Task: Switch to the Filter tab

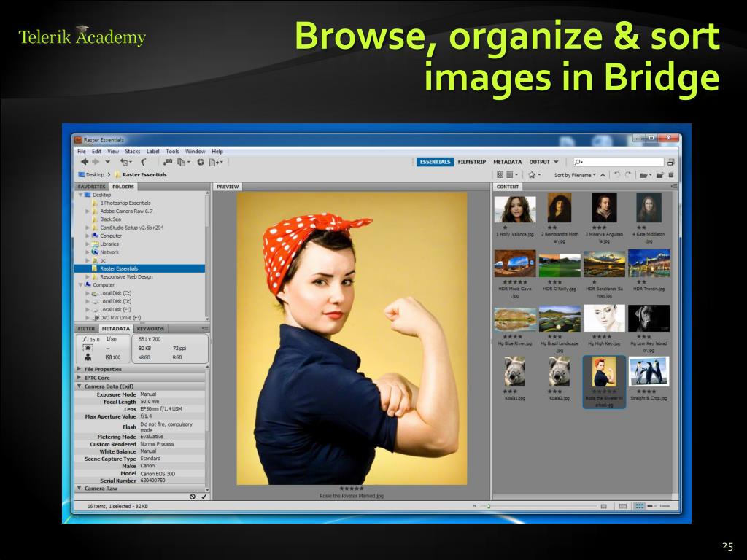Action: click(86, 329)
